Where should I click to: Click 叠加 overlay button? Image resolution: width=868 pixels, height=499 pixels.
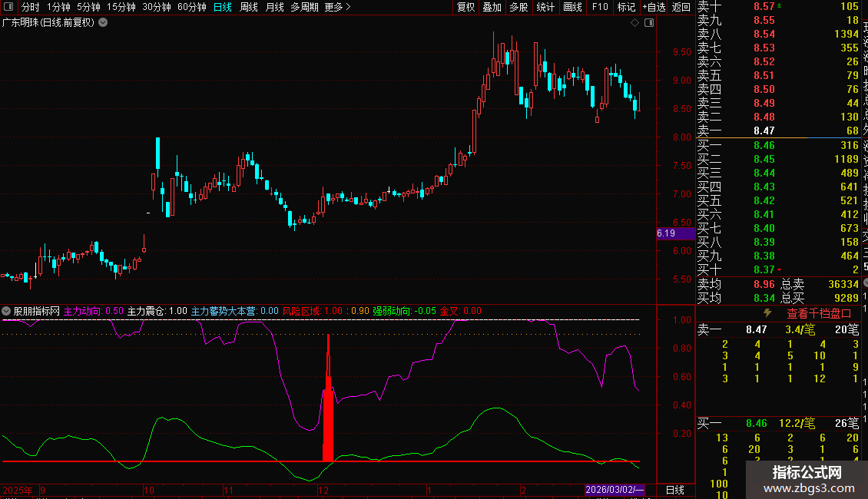(492, 7)
